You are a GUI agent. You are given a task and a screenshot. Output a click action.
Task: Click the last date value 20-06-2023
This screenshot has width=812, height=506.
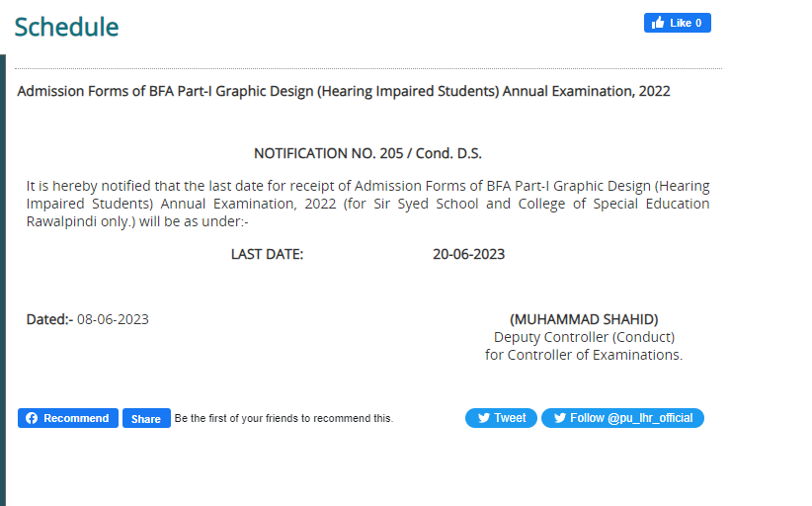[468, 254]
